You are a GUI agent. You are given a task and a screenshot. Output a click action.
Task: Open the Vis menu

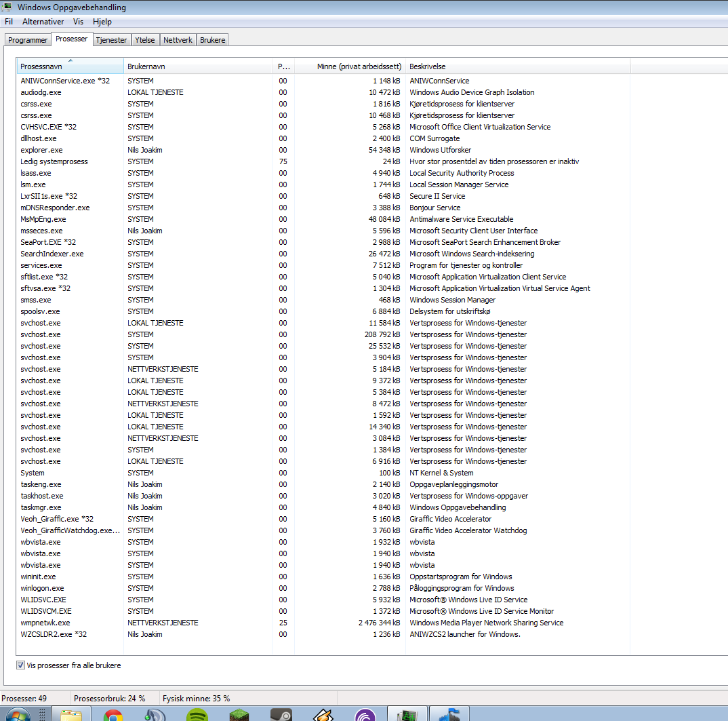point(78,22)
